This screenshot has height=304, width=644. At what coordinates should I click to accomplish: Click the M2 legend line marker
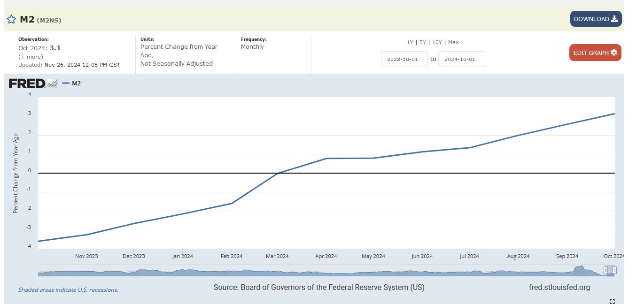coord(66,84)
